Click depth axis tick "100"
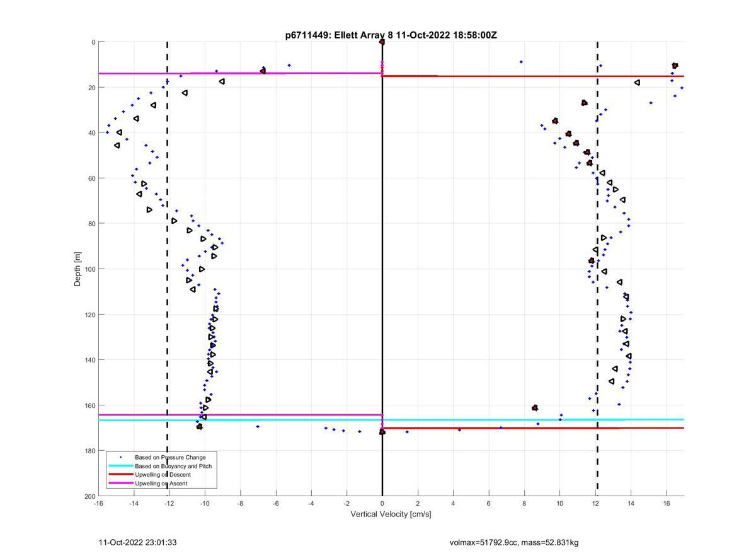 89,269
